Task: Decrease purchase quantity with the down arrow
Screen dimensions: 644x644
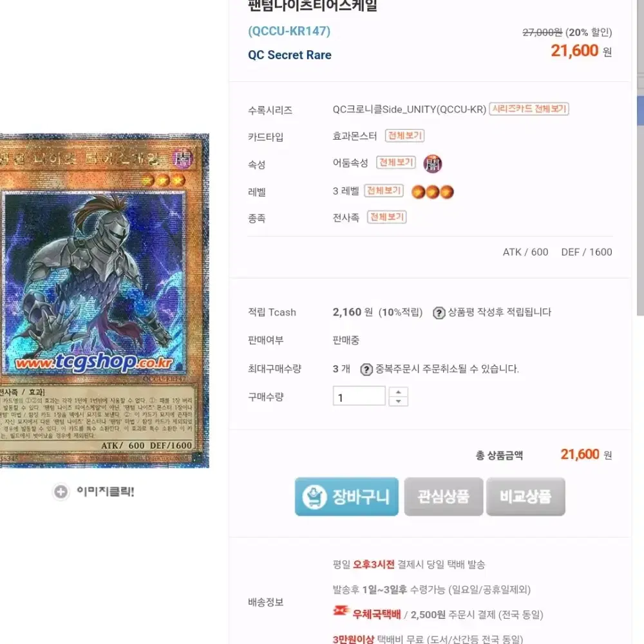Action: pos(398,401)
